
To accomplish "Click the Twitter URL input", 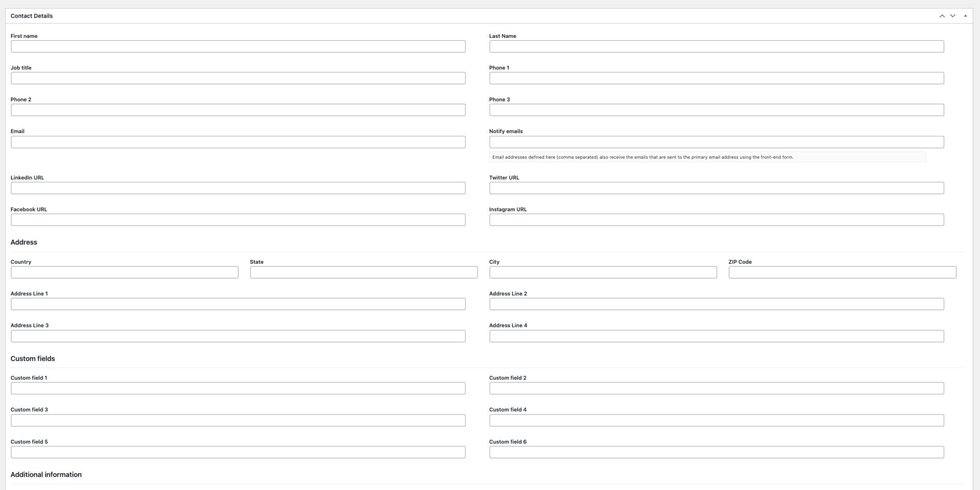I will point(716,188).
